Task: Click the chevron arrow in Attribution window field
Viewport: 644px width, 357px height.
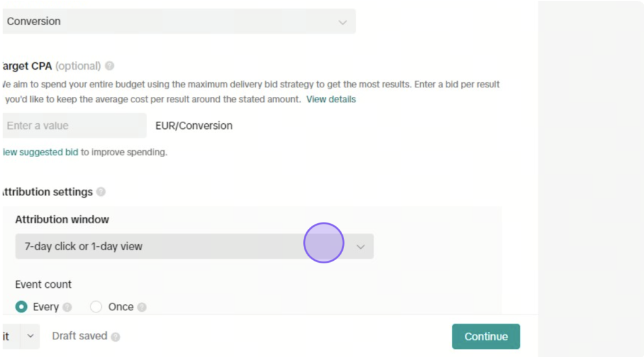Action: (x=360, y=246)
